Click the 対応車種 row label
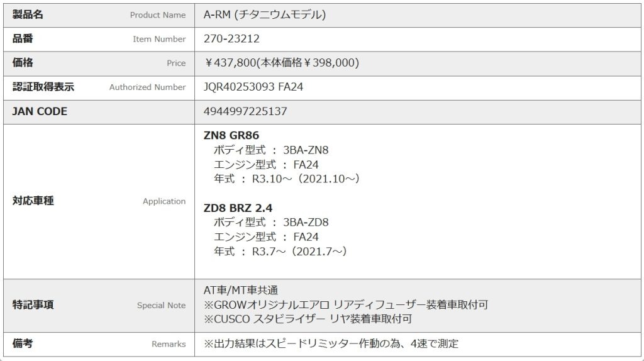Image resolution: width=644 pixels, height=361 pixels. click(33, 201)
